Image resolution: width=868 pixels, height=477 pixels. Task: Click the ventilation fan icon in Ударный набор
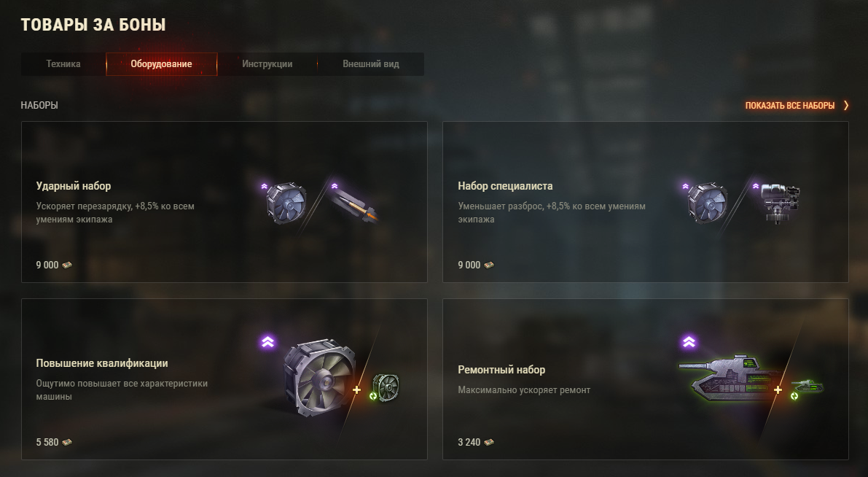click(x=286, y=203)
